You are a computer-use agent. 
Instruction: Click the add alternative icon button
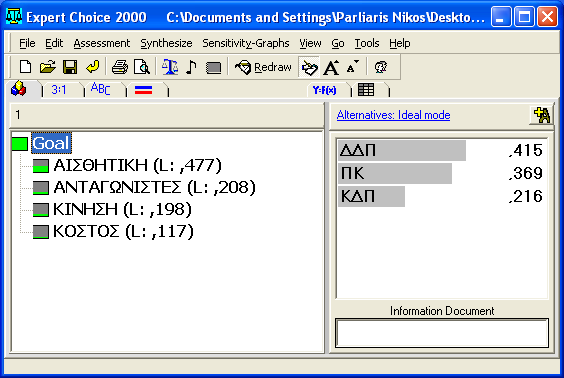(542, 115)
